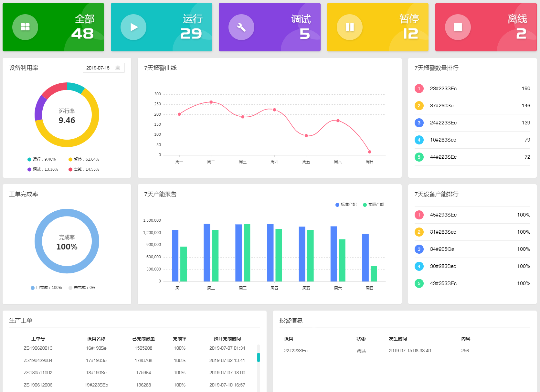Click the 发生时间 column header
Screen dimensions: 540x392
(398, 339)
